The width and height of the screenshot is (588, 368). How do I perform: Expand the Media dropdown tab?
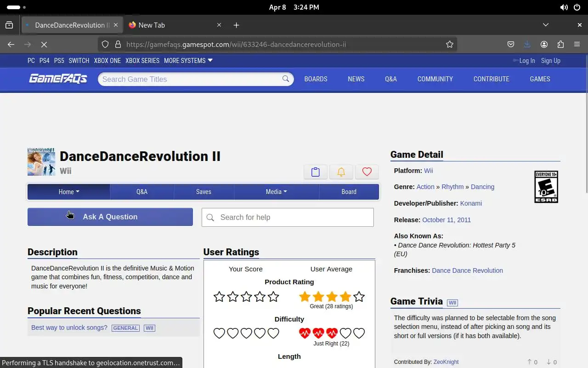pos(277,192)
